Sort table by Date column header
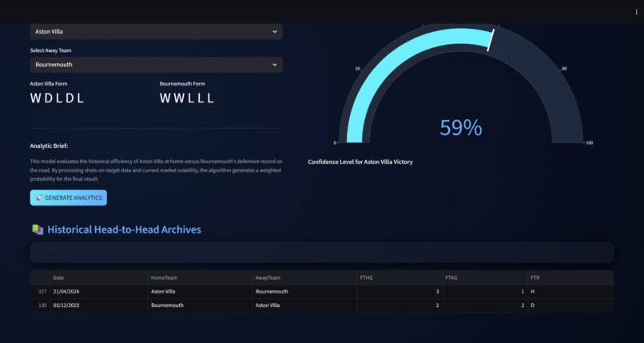 (x=98, y=277)
